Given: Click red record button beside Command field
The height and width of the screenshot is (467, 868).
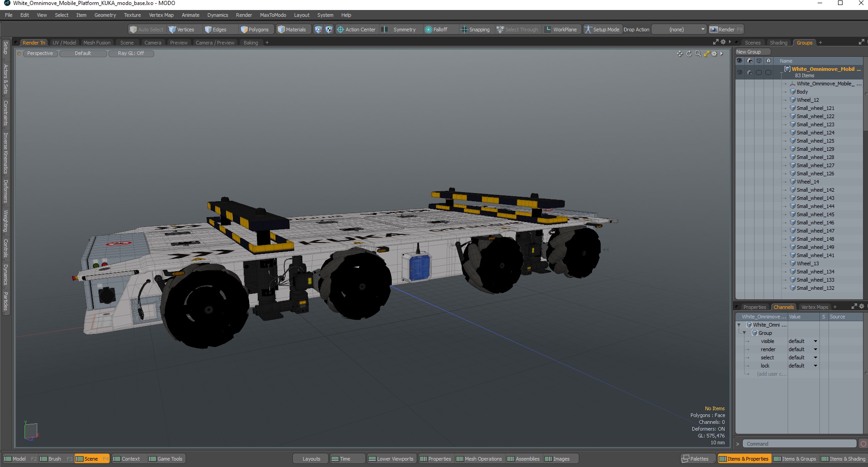Looking at the screenshot, I should click(863, 444).
